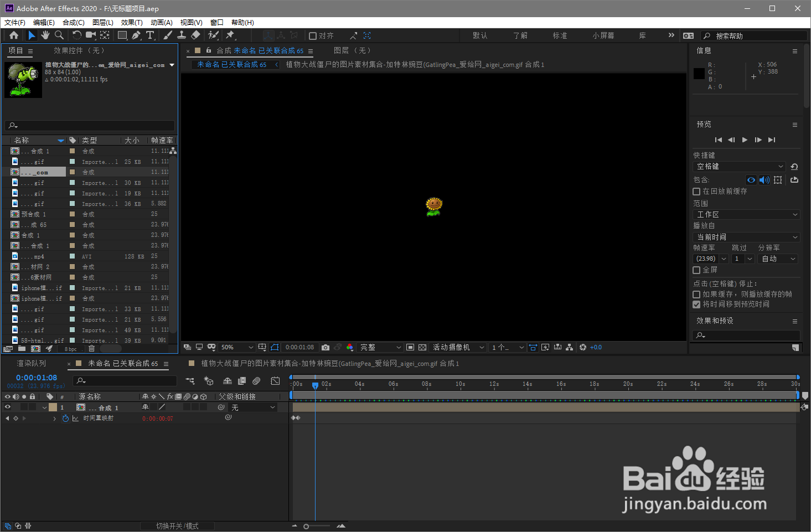This screenshot has height=532, width=811.
Task: Select the Rotation tool
Action: pyautogui.click(x=76, y=35)
